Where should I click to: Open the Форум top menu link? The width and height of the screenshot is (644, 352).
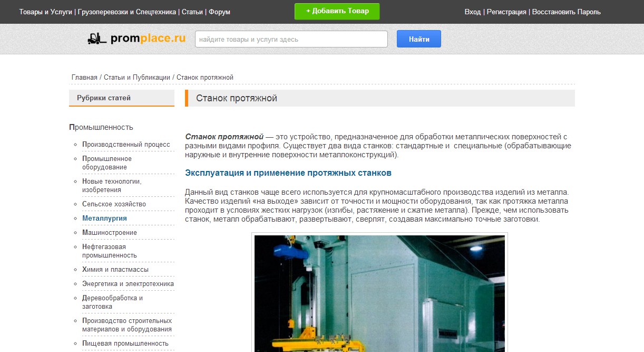[x=219, y=12]
